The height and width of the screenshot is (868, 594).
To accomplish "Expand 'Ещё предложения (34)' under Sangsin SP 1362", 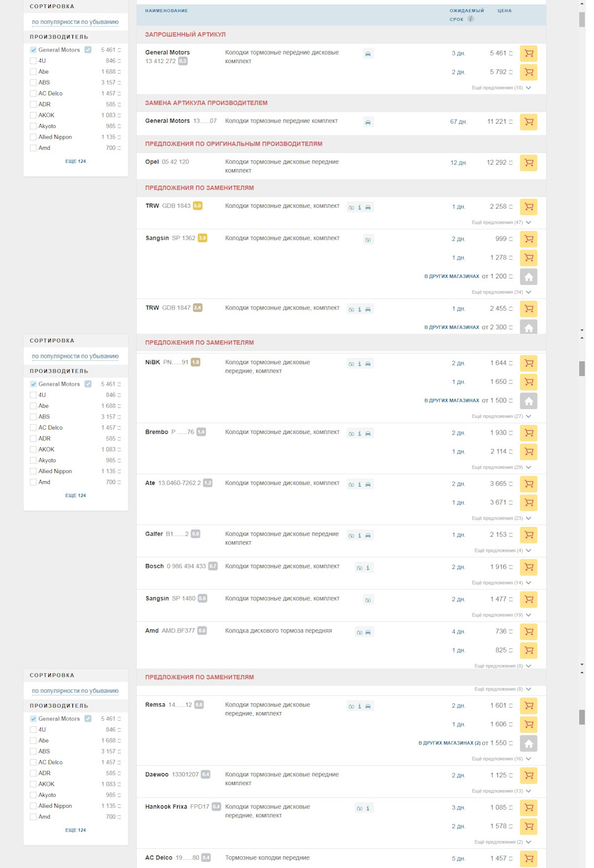I will 501,292.
